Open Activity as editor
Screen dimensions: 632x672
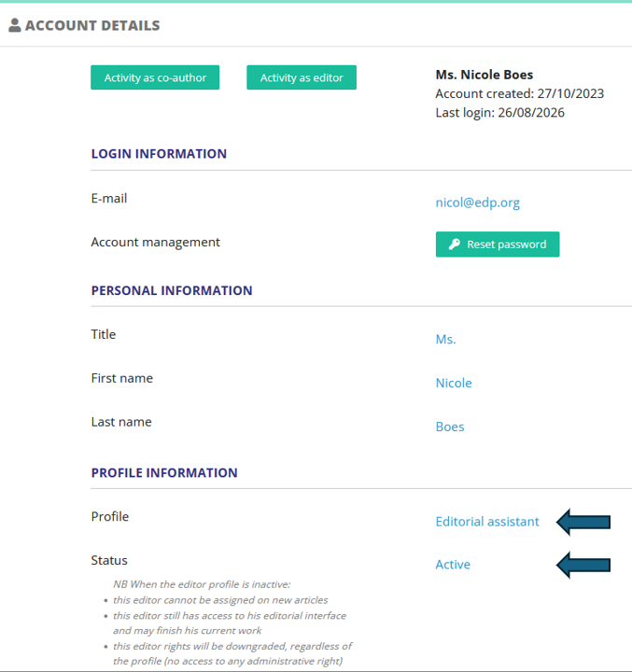[x=302, y=77]
